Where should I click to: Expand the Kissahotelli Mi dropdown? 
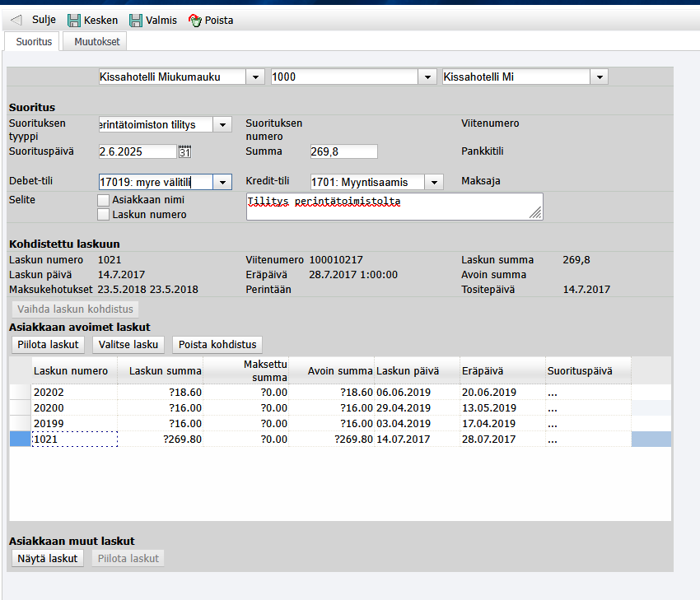[599, 77]
